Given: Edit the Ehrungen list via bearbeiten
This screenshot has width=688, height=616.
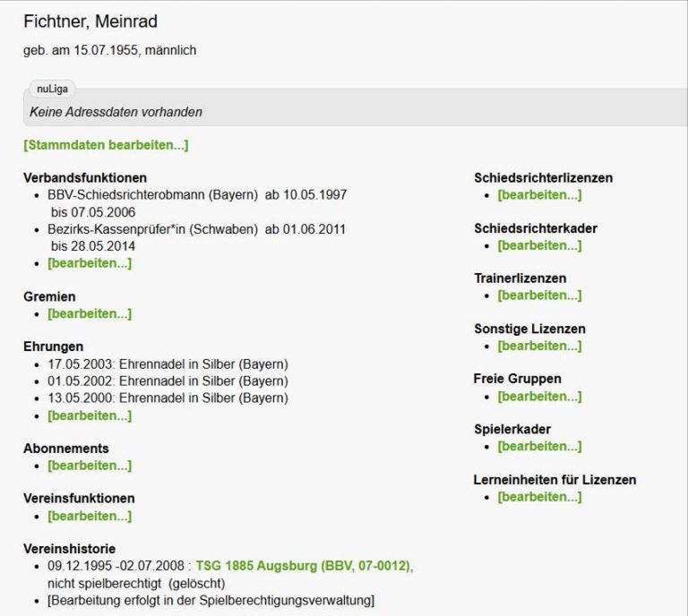Looking at the screenshot, I should [x=90, y=415].
